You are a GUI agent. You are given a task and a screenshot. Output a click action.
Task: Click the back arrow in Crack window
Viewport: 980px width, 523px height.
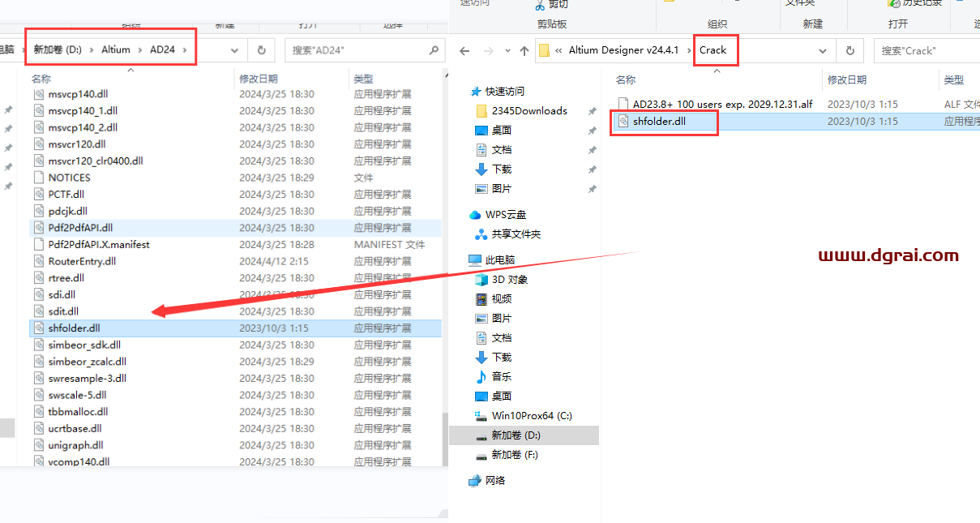pos(464,50)
